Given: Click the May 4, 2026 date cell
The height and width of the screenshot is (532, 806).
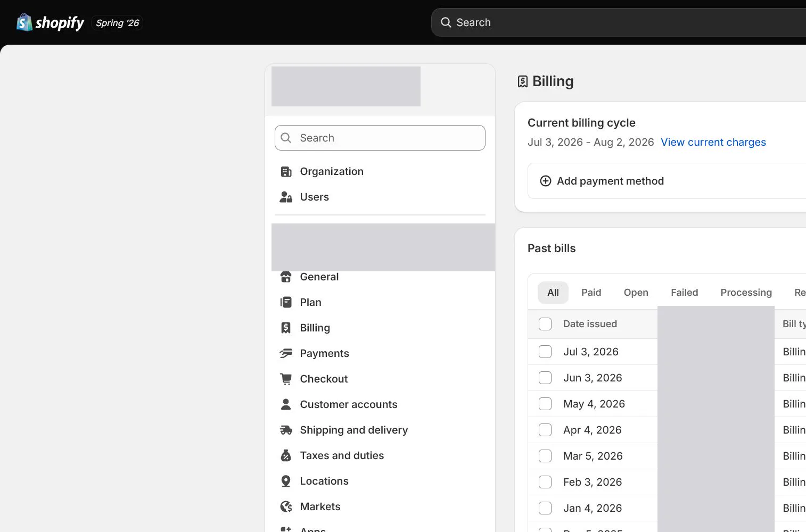Looking at the screenshot, I should tap(594, 404).
